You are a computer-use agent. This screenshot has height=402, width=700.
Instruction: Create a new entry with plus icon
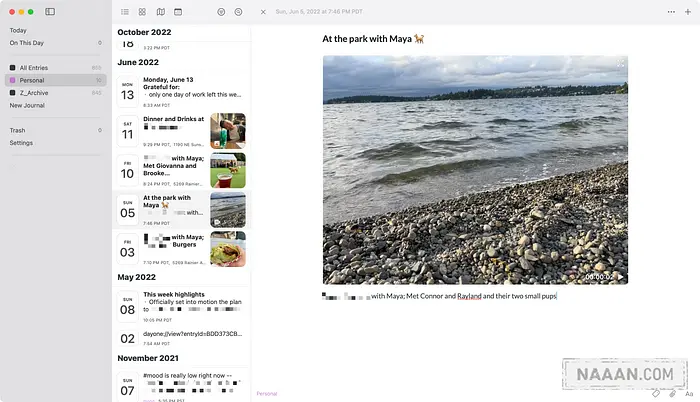click(x=688, y=12)
